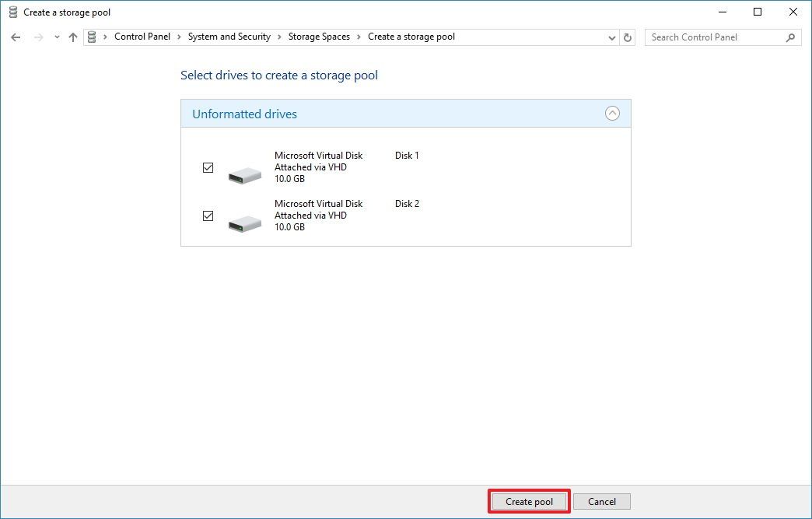Screen dimensions: 812x519
Task: Click the Create pool button
Action: (x=528, y=501)
